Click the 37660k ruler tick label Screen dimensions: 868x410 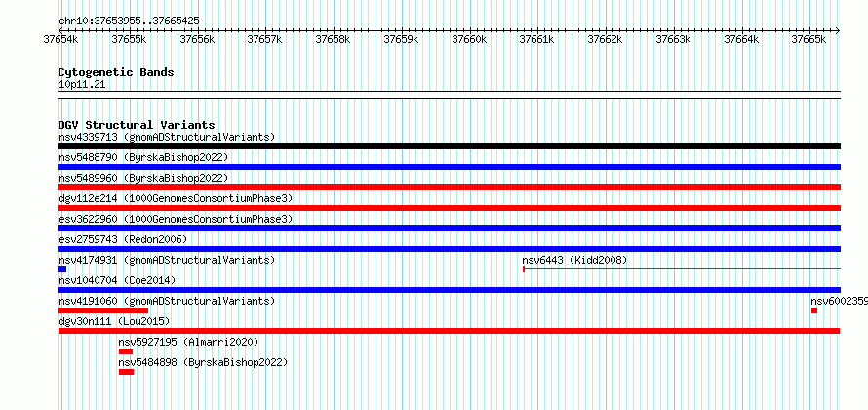[469, 39]
